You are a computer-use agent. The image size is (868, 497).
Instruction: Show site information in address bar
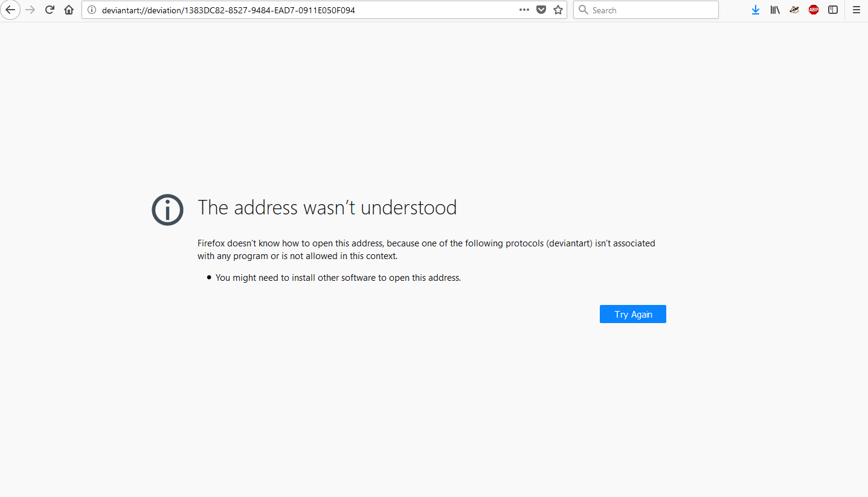pyautogui.click(x=92, y=10)
